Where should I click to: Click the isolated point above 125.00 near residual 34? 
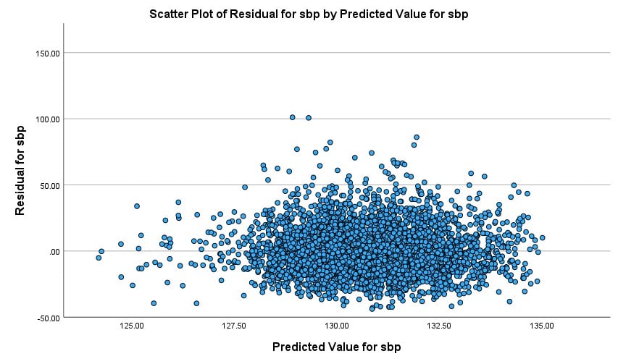coord(137,206)
